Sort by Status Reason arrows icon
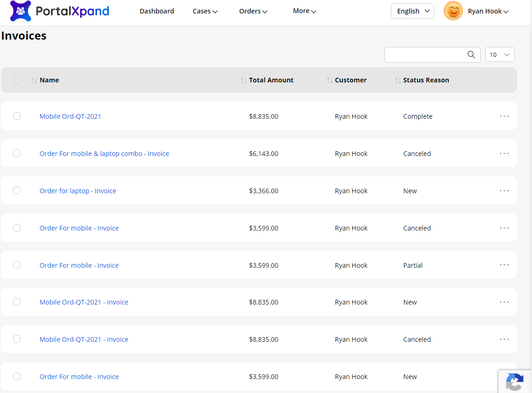This screenshot has height=393, width=532. coord(397,81)
